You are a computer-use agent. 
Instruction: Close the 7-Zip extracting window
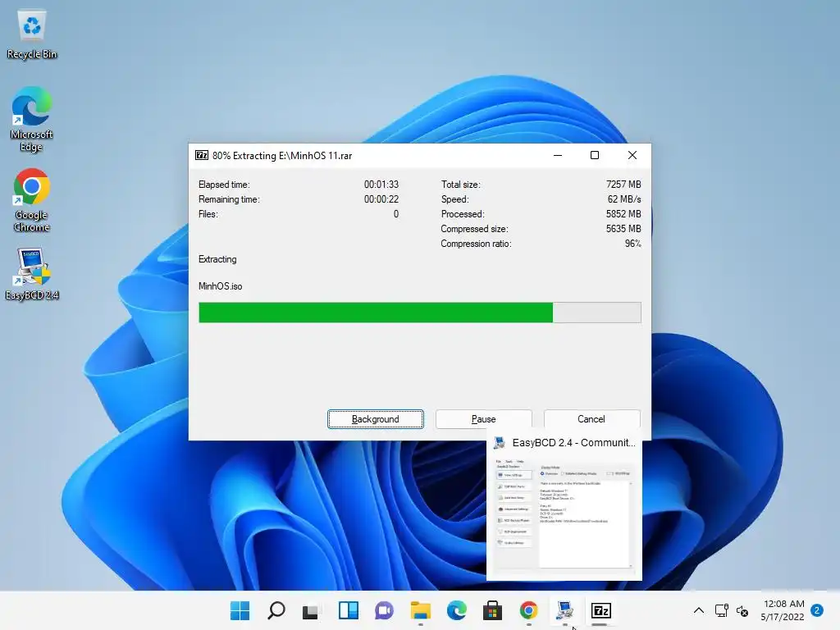[632, 155]
